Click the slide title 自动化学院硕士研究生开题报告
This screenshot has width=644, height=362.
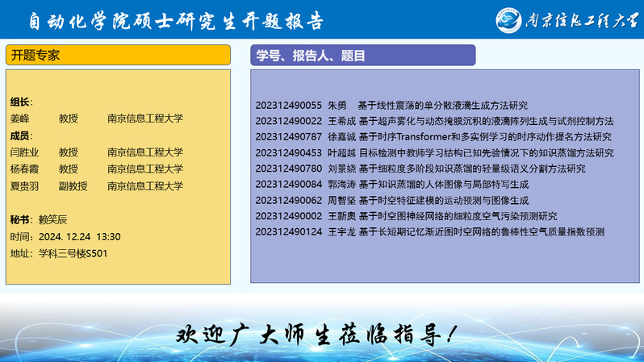pos(176,20)
